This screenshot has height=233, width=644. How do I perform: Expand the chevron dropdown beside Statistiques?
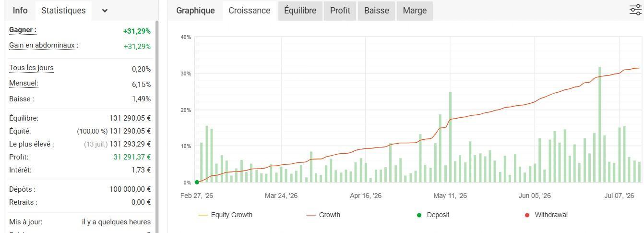105,11
